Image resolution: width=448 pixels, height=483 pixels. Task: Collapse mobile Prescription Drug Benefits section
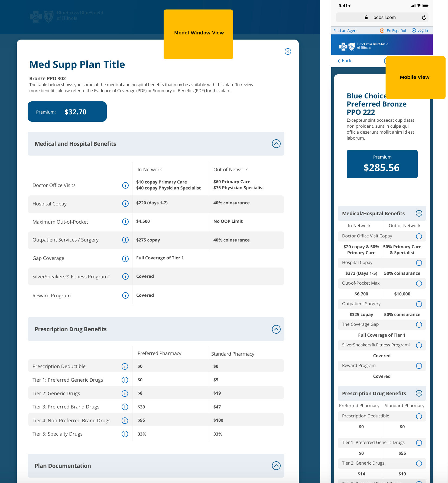(x=419, y=393)
